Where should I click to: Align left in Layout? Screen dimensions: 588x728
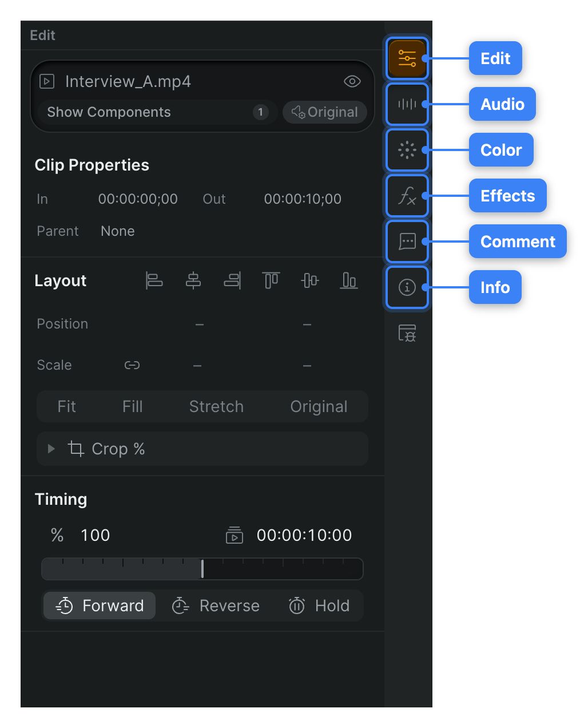pyautogui.click(x=154, y=280)
